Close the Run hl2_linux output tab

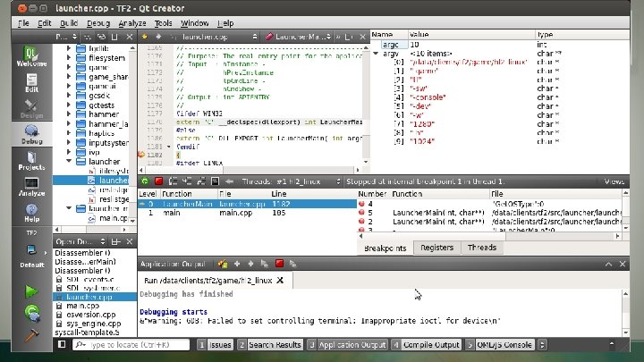pos(280,281)
